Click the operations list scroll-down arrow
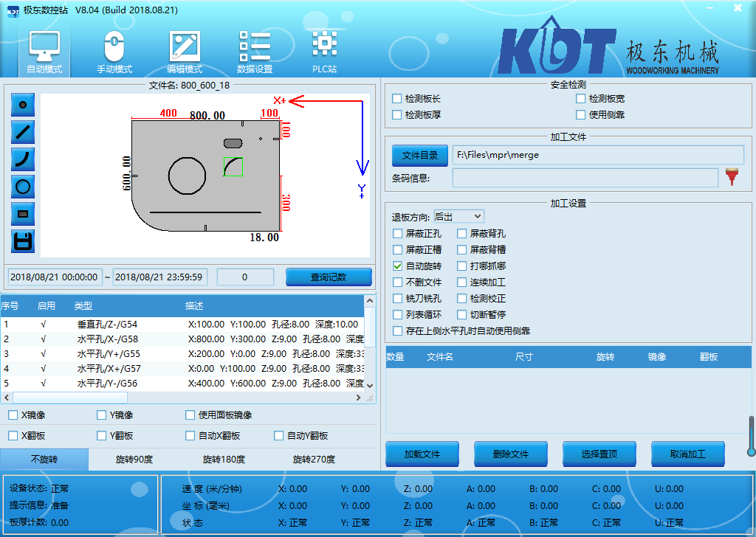The image size is (756, 537). pos(370,385)
